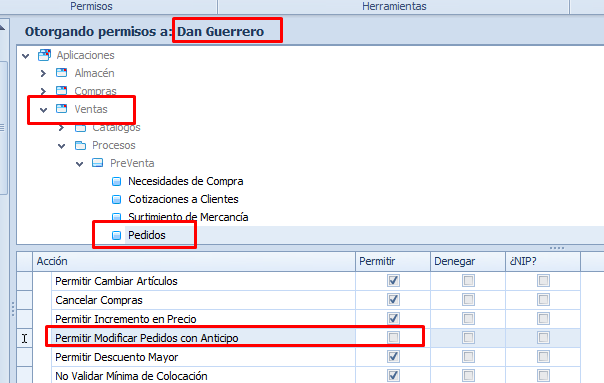Select the Permitir Incremento en Precio row text

126,319
